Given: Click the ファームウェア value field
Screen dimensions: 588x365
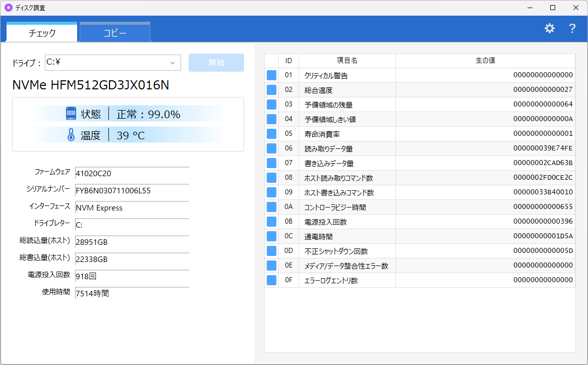Looking at the screenshot, I should [x=132, y=174].
